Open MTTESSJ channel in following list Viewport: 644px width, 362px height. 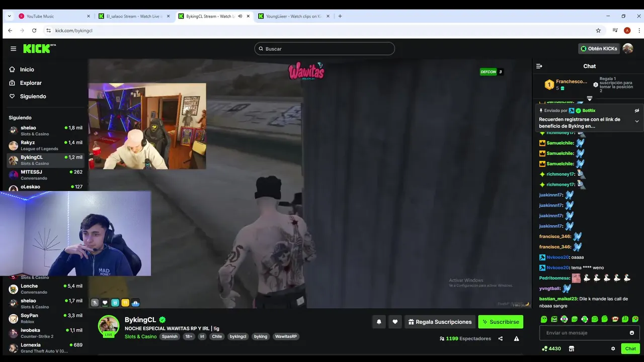(45, 175)
